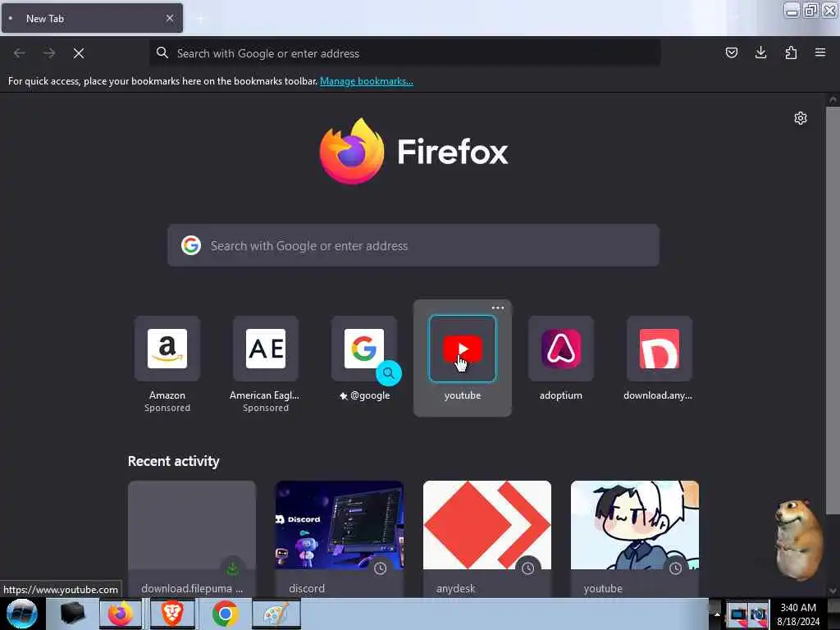This screenshot has width=840, height=630.
Task: Stop page loading with the X button
Action: [79, 53]
